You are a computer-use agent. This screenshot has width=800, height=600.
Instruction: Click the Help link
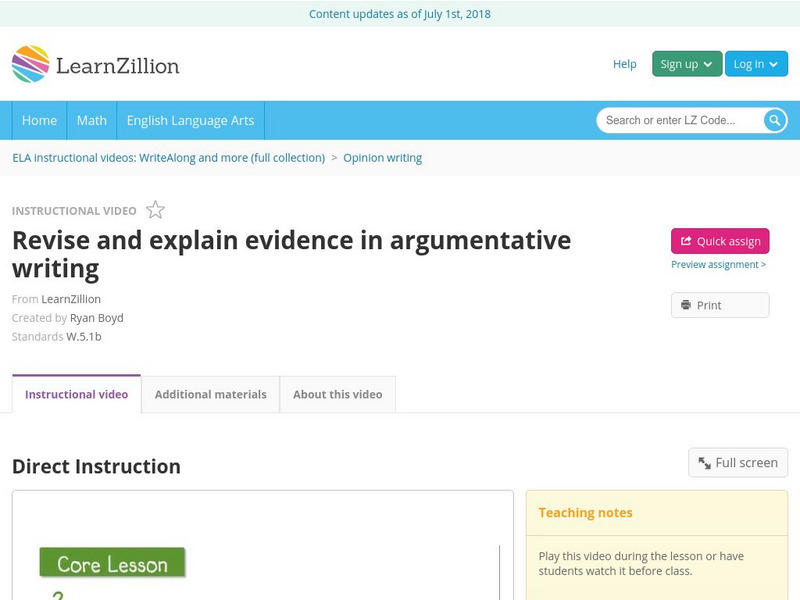[624, 63]
